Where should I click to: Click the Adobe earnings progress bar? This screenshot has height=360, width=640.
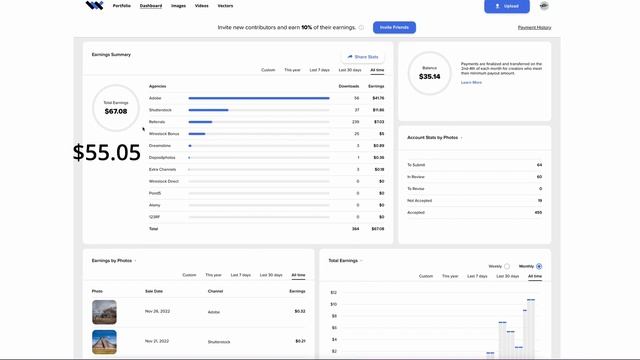click(259, 98)
